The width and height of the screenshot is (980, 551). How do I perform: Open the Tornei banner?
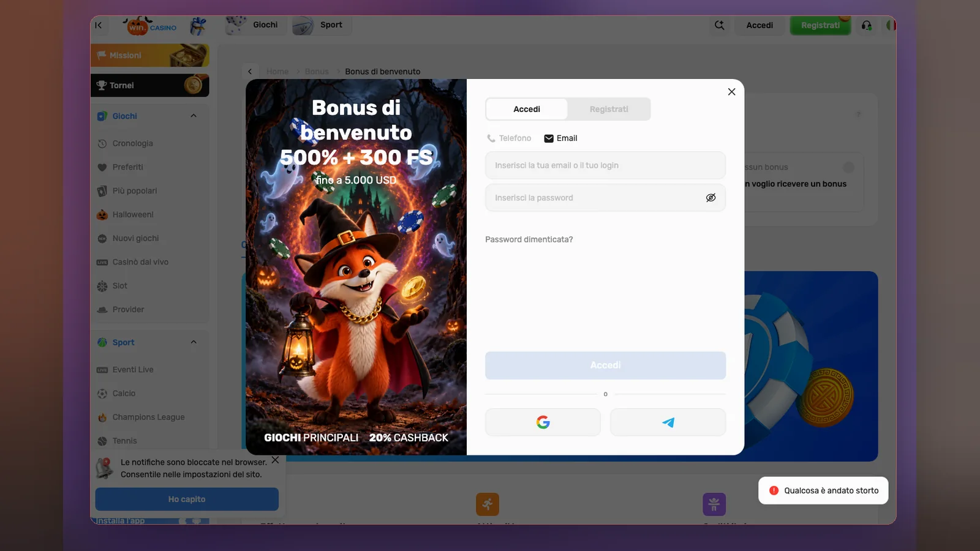[150, 85]
